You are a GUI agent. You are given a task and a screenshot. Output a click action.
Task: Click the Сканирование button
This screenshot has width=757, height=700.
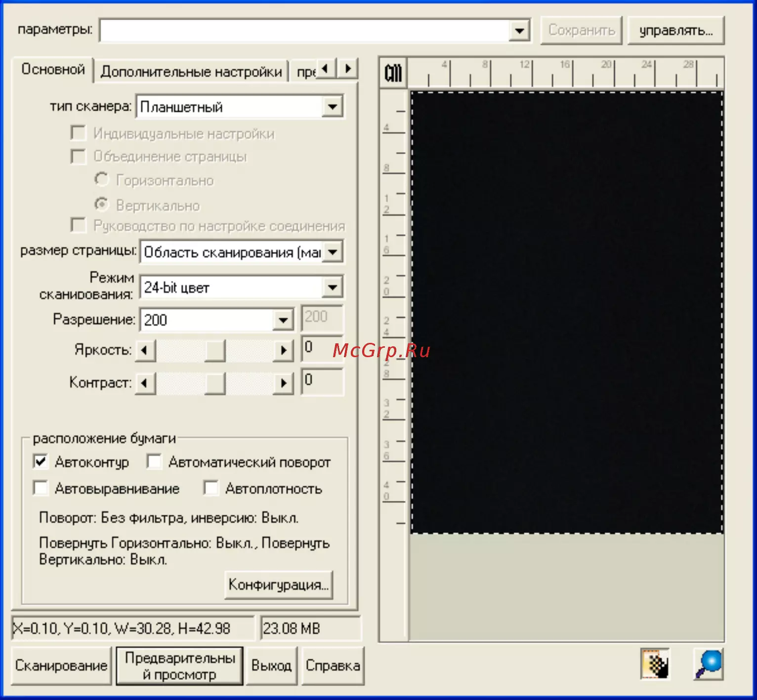pyautogui.click(x=61, y=665)
